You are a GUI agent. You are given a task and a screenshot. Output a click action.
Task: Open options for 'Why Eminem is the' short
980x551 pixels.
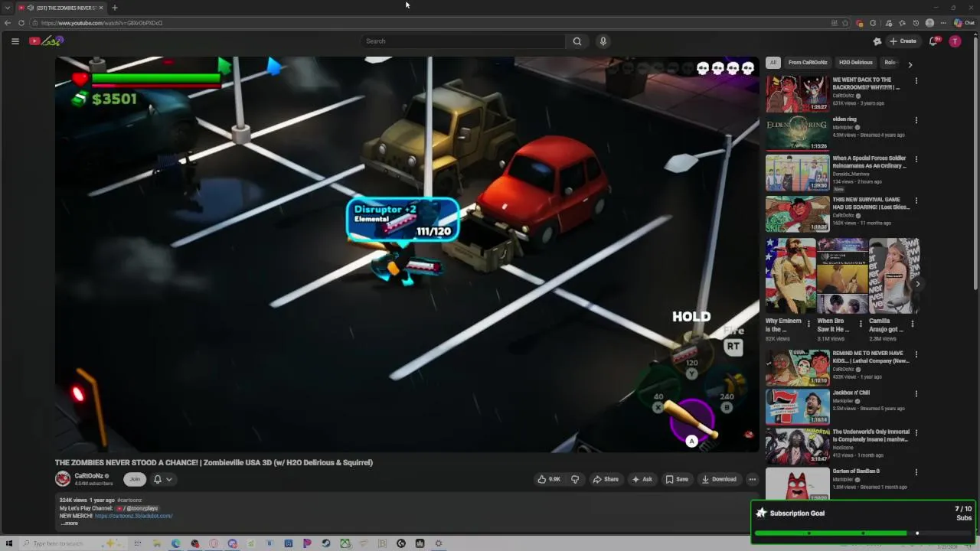[x=808, y=324]
